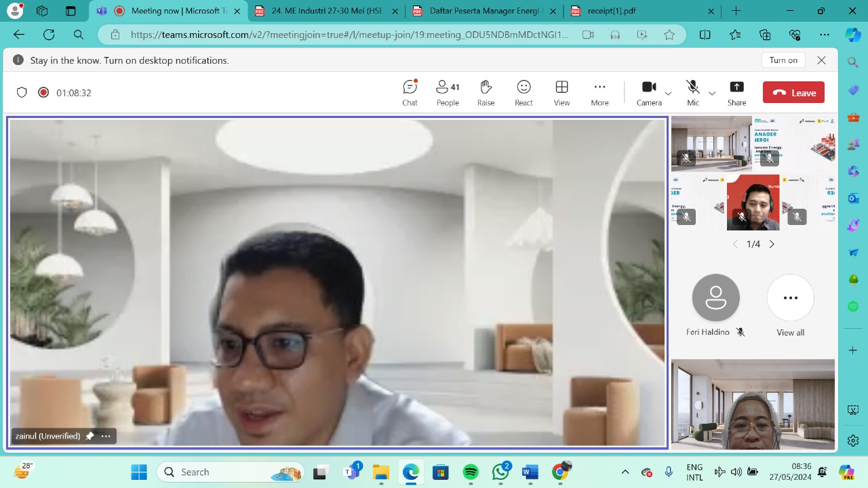Open Spotify from the taskbar

point(471,472)
